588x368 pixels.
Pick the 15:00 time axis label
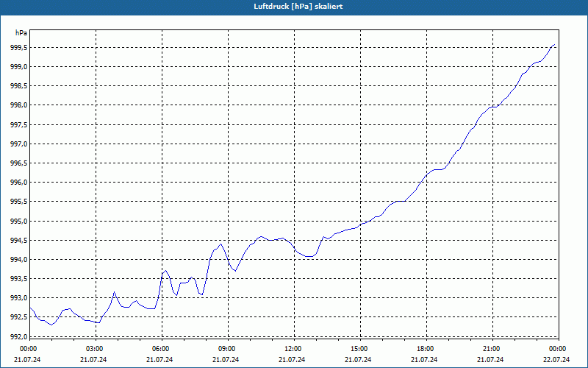click(x=359, y=349)
